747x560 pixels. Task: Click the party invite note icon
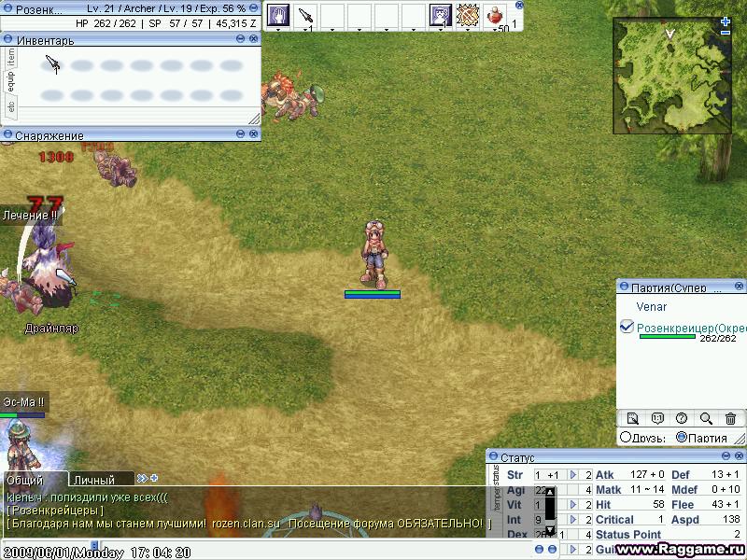point(633,418)
